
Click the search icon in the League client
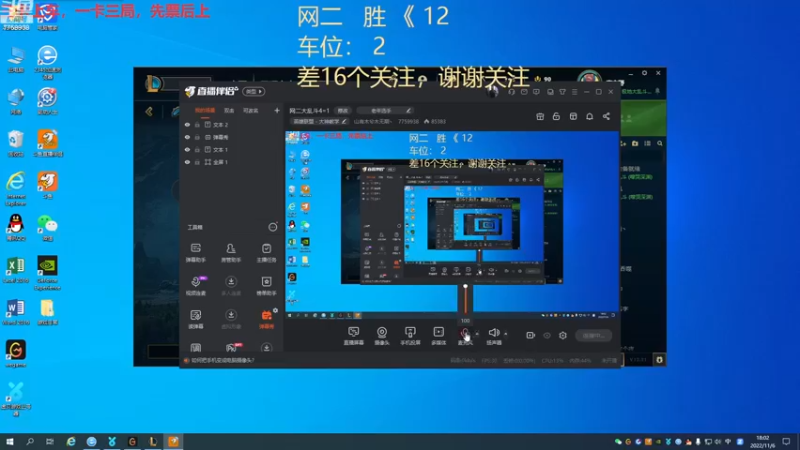(x=660, y=144)
